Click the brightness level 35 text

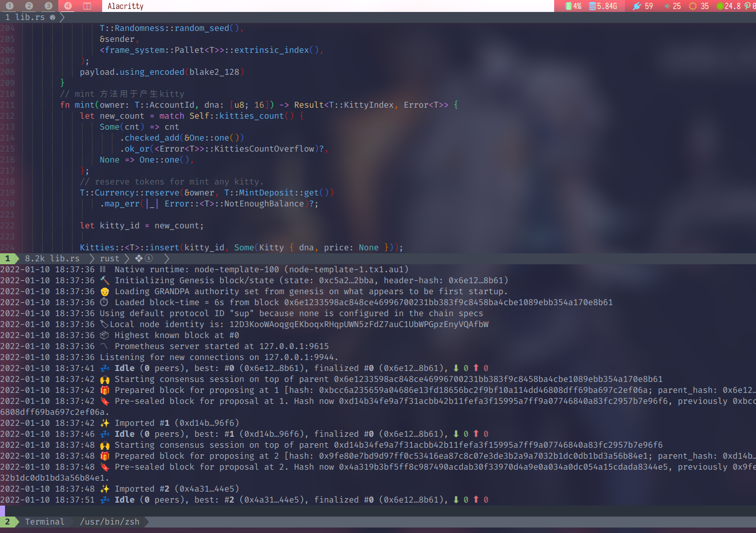click(705, 6)
